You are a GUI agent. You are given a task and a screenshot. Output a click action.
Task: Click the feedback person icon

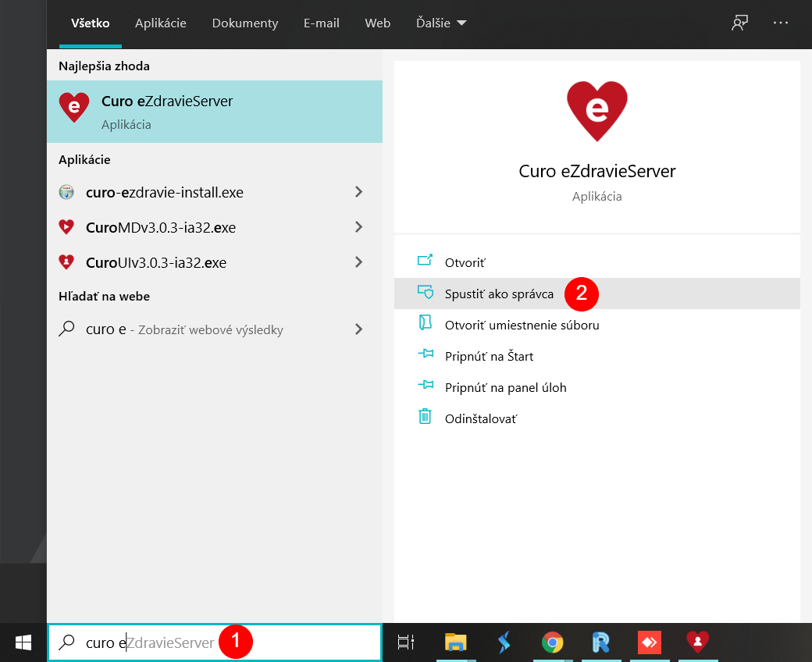[x=739, y=23]
